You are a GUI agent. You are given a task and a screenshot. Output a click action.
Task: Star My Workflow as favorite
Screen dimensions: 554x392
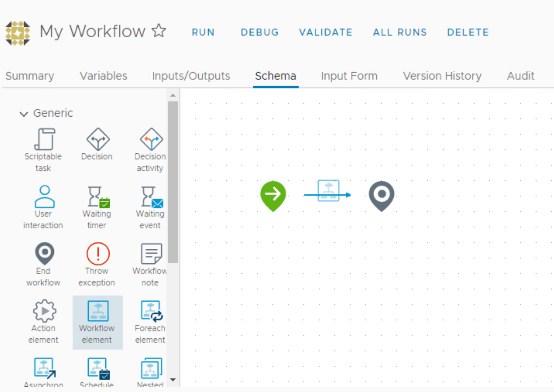click(159, 31)
